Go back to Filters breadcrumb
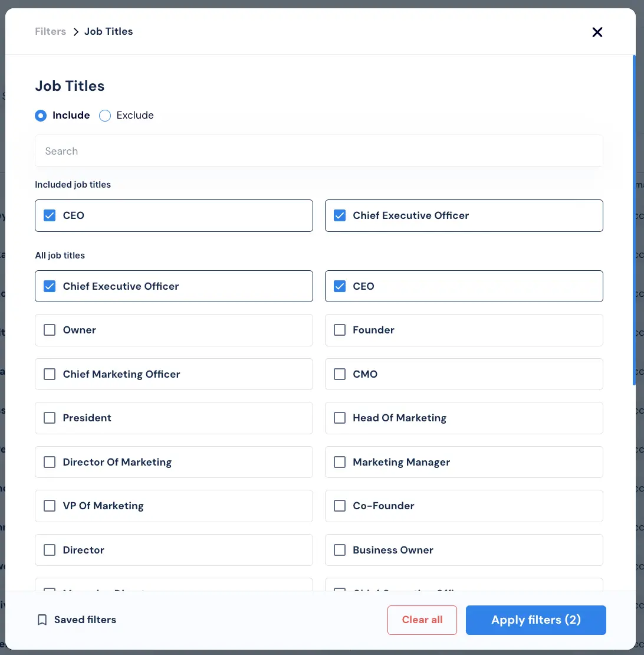The image size is (644, 655). click(x=51, y=31)
